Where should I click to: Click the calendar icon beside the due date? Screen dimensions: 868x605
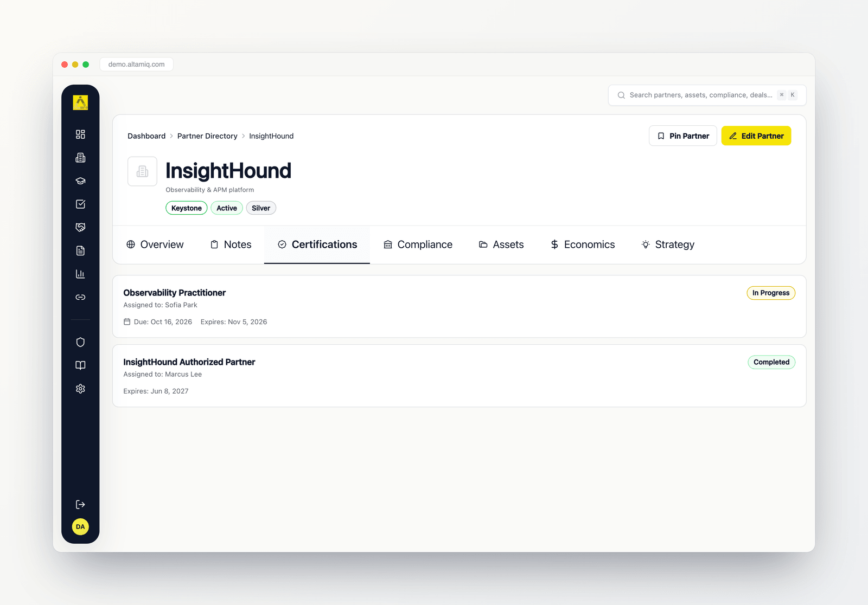(127, 322)
